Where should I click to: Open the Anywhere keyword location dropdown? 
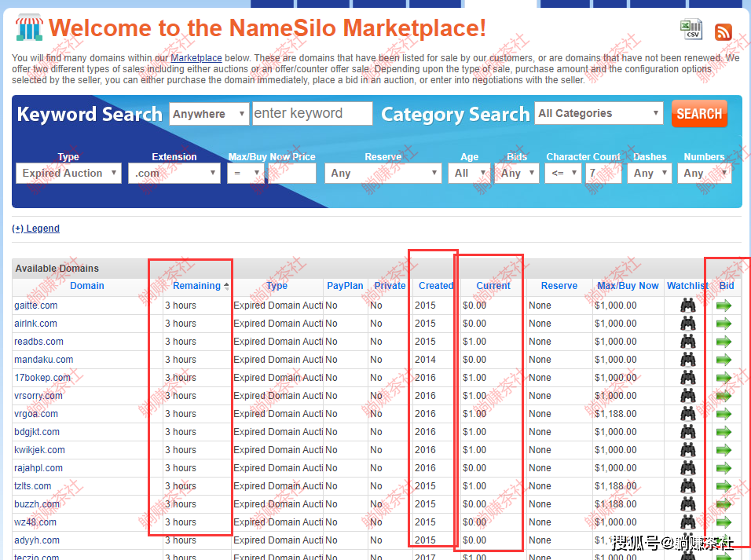click(209, 114)
